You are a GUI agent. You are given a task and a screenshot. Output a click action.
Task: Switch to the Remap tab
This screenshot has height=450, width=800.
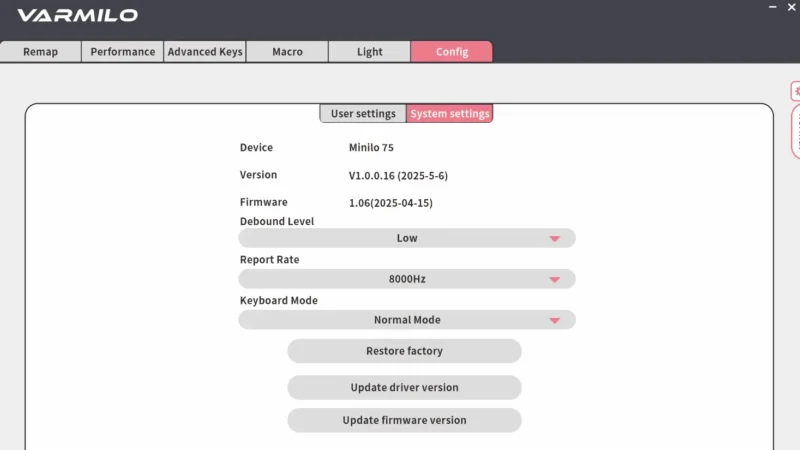40,52
